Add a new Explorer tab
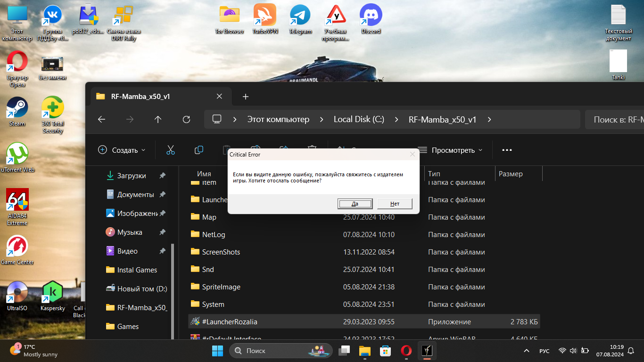The height and width of the screenshot is (362, 644). click(245, 96)
